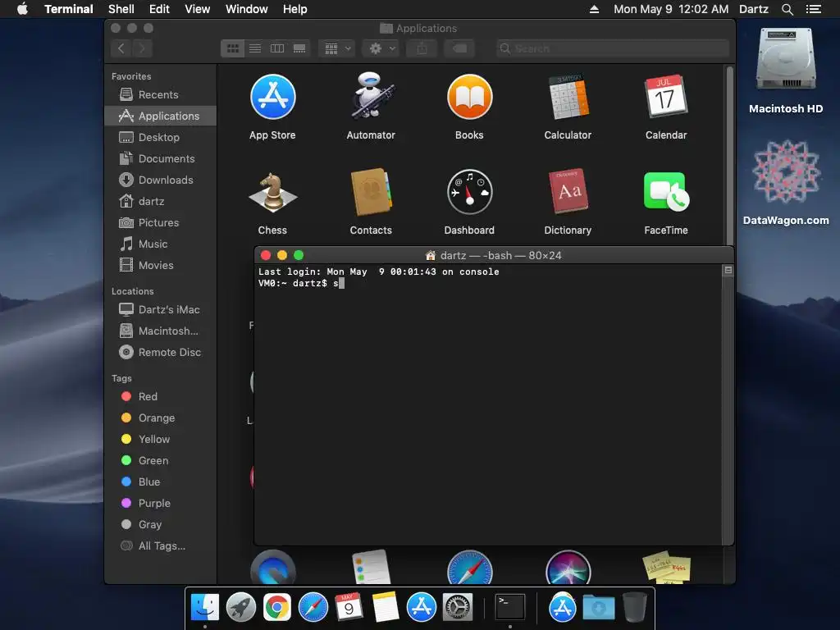This screenshot has width=840, height=630.
Task: Filter by the Purple tag
Action: (160, 504)
